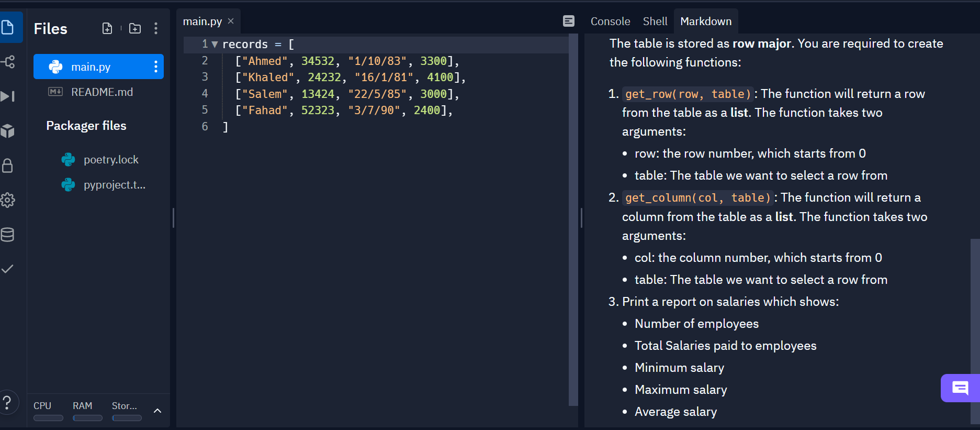Open the Packages cube icon
This screenshot has height=430, width=980.
[x=7, y=131]
